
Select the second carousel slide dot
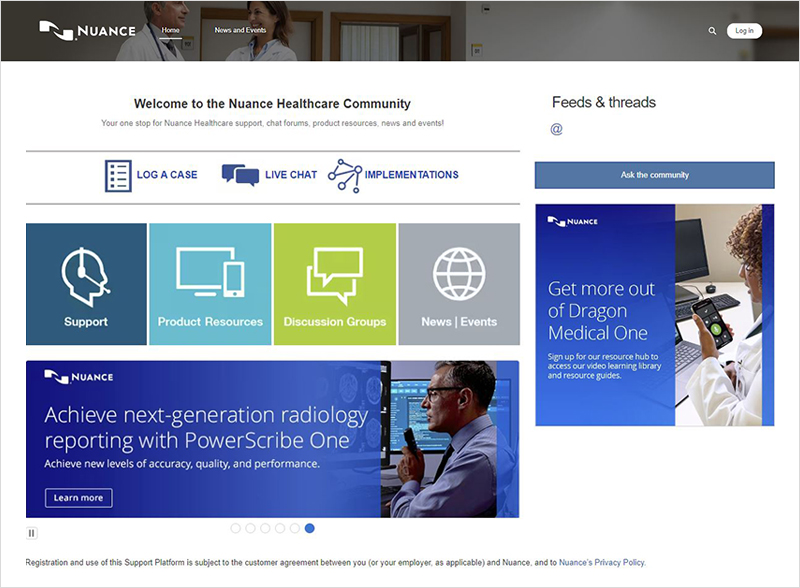[x=250, y=528]
